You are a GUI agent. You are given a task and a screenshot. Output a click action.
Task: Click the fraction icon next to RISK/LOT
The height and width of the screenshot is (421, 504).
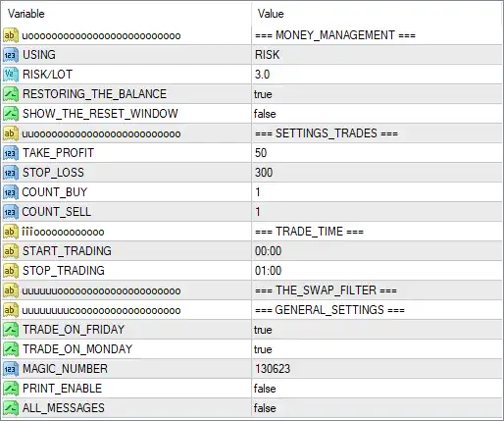click(x=11, y=75)
